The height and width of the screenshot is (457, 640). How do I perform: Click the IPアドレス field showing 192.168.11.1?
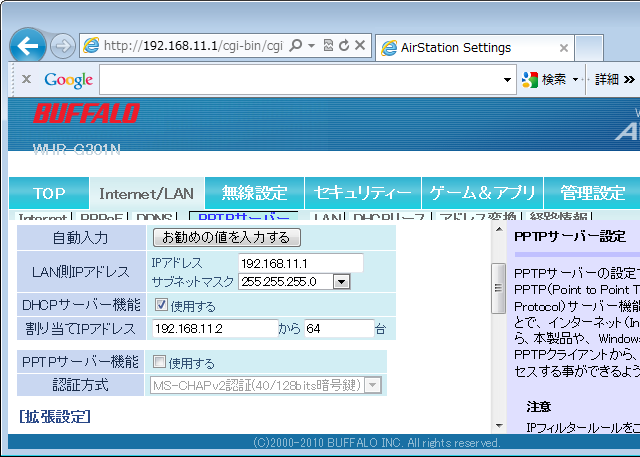tap(300, 263)
